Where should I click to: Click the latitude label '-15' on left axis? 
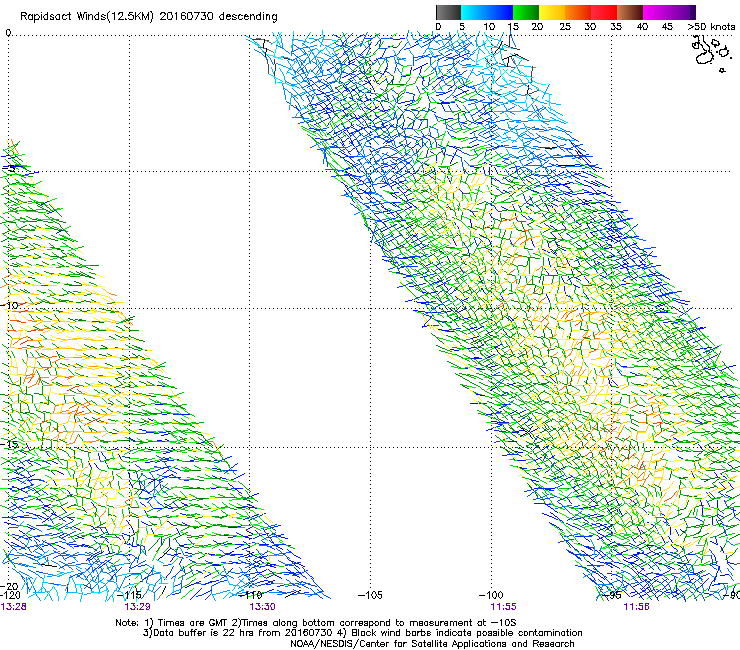[10, 444]
